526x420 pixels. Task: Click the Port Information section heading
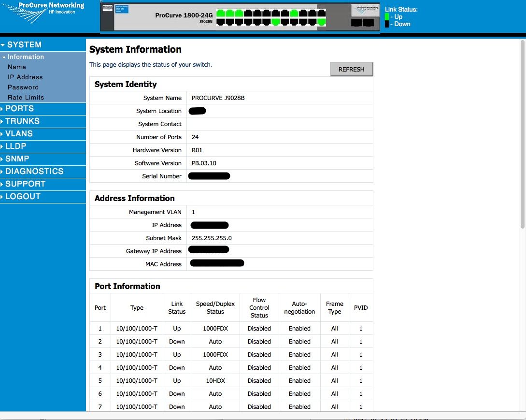128,286
